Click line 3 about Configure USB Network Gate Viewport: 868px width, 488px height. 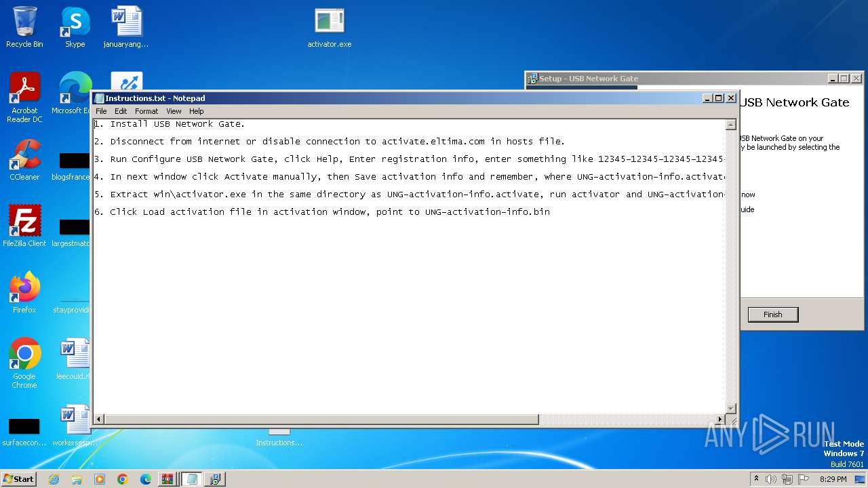pos(410,159)
